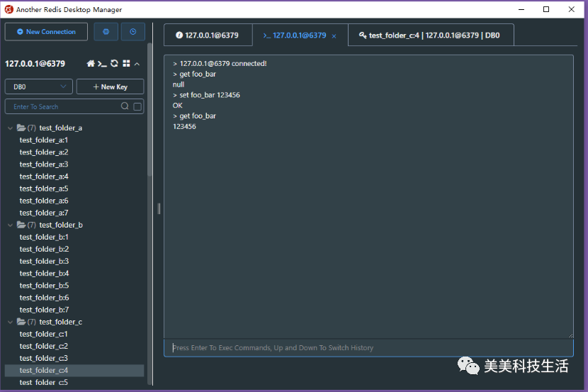The height and width of the screenshot is (392, 588).
Task: Click the resize grip of console output
Action: (570, 335)
